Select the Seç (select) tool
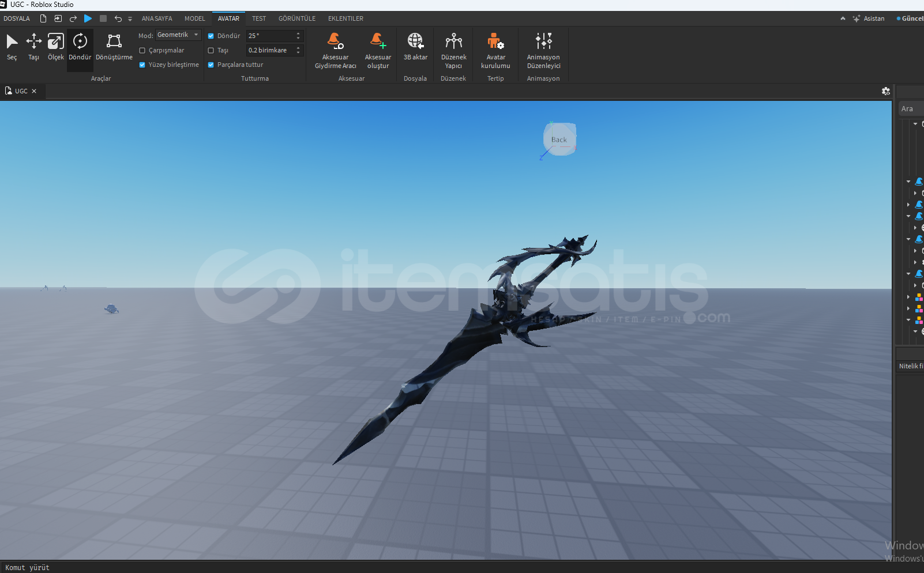 point(12,47)
